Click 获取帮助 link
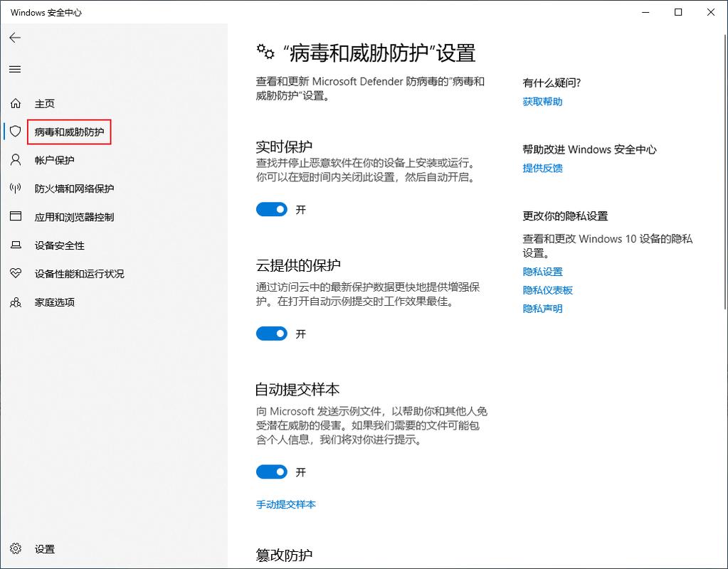This screenshot has width=728, height=569. [543, 101]
